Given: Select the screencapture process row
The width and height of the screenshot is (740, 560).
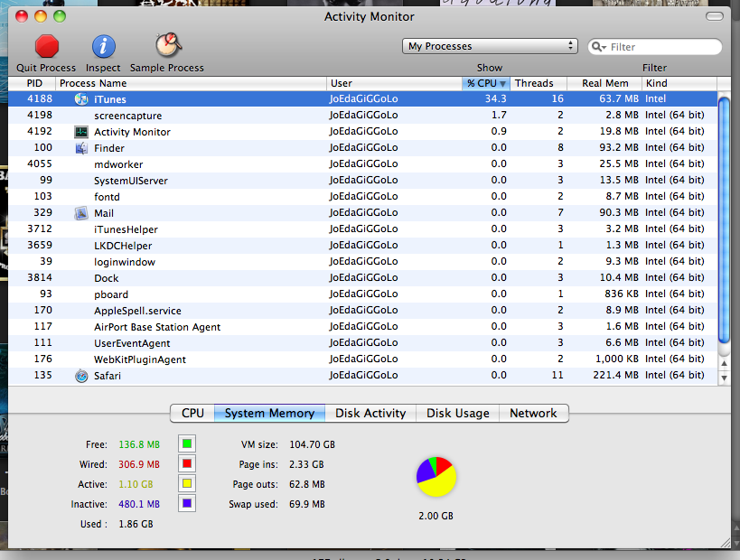Looking at the screenshot, I should pos(362,116).
